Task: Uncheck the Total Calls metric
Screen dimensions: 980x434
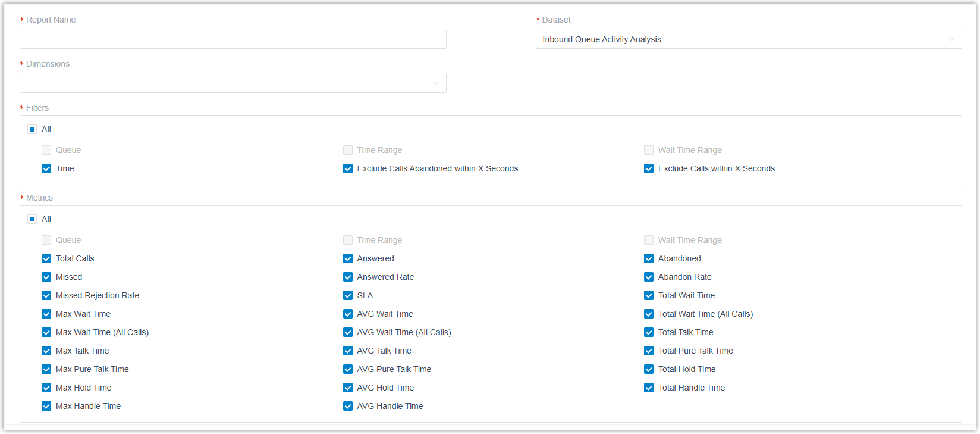Action: point(46,258)
